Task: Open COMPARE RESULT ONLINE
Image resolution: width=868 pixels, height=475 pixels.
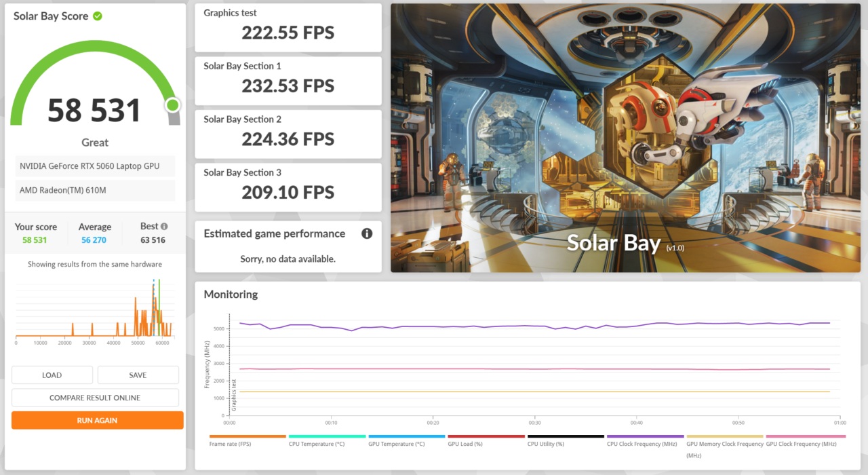Action: coord(95,398)
